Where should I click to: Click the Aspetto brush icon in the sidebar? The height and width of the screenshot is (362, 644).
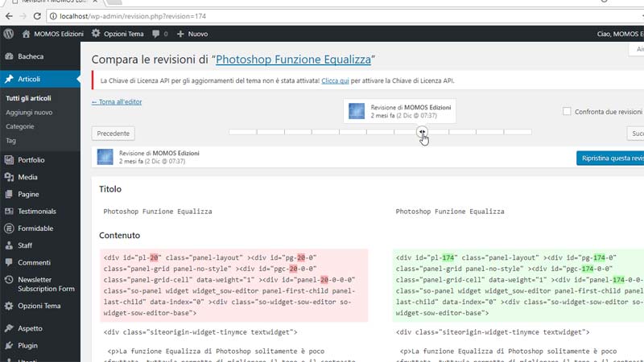point(9,328)
